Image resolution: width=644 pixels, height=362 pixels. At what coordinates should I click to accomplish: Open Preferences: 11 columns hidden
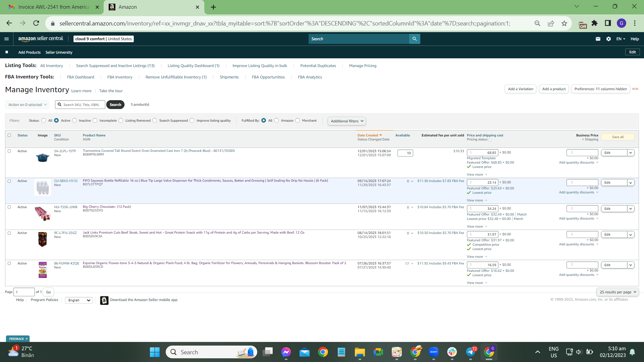coord(600,89)
